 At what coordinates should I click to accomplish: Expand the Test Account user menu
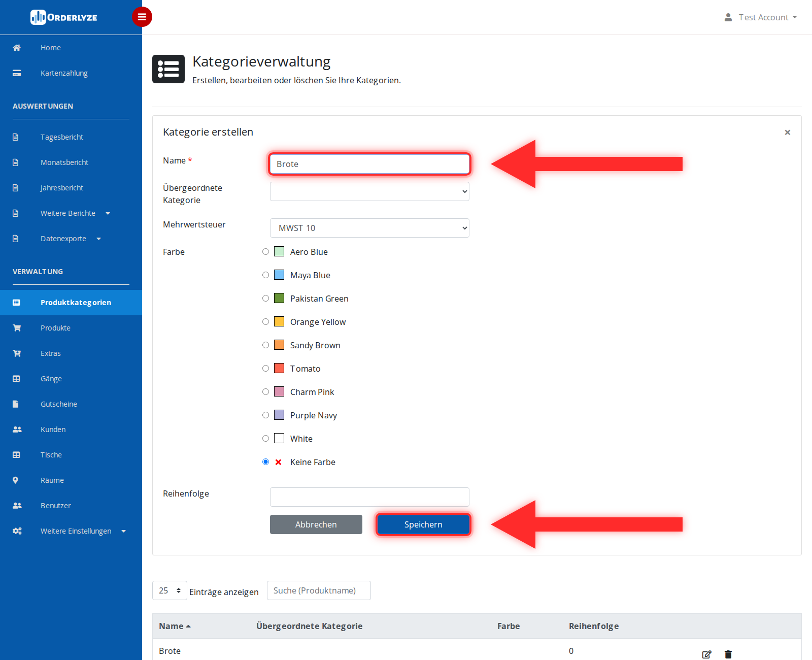[761, 17]
